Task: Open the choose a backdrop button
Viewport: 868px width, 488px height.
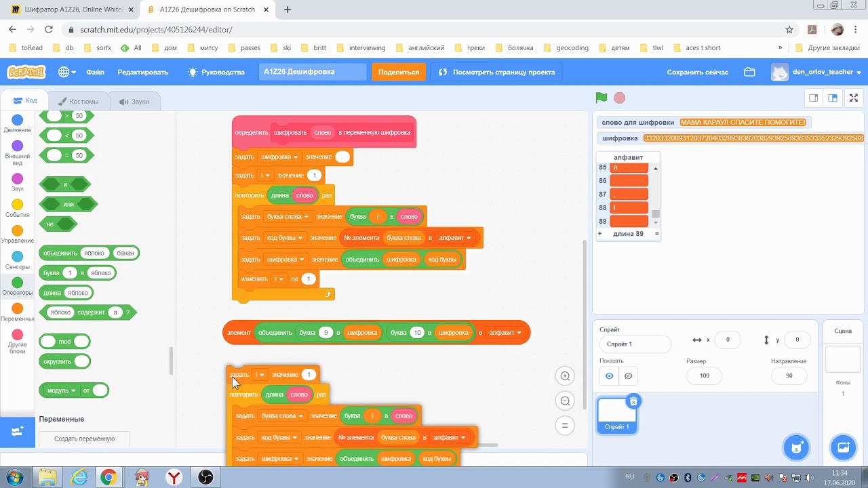Action: pyautogui.click(x=844, y=447)
